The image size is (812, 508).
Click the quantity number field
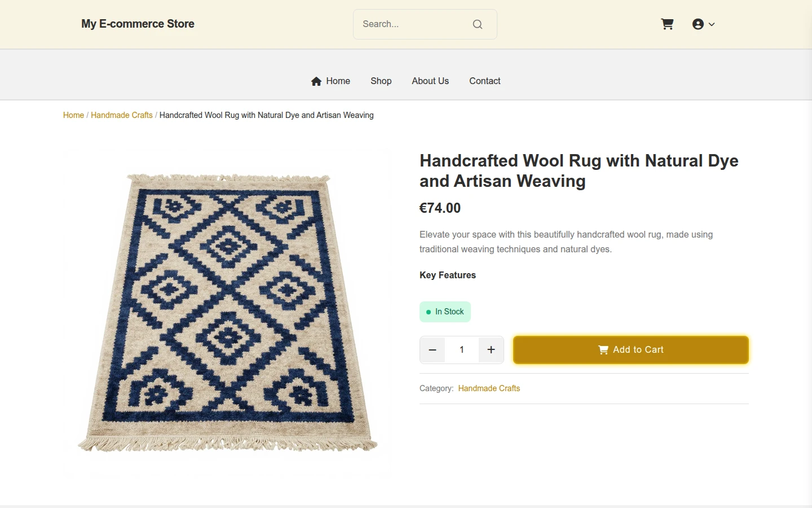[462, 350]
